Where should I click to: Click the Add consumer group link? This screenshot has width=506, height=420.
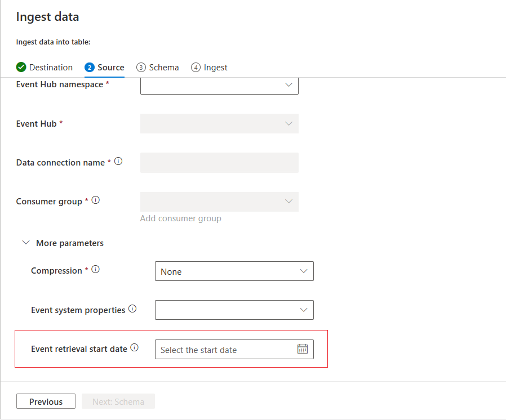point(180,218)
